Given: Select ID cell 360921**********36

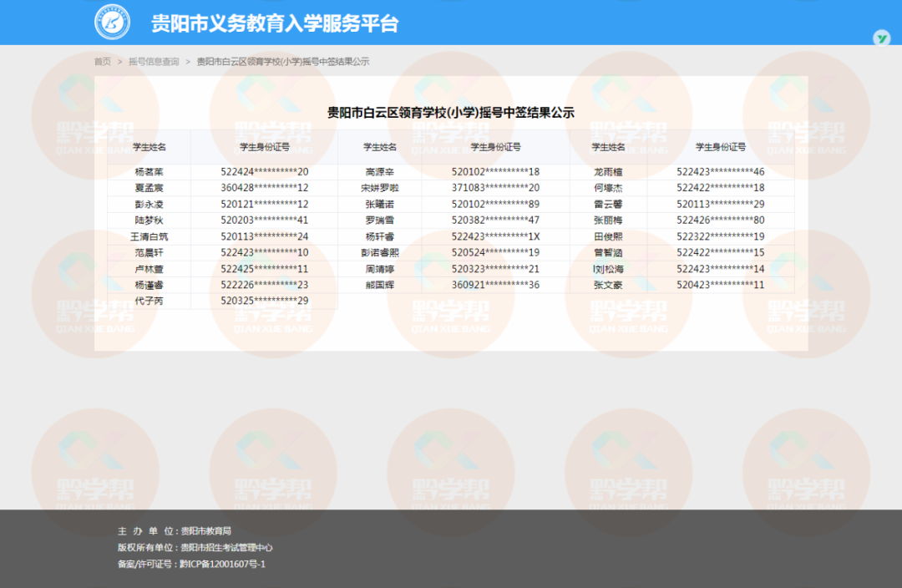Looking at the screenshot, I should [495, 285].
